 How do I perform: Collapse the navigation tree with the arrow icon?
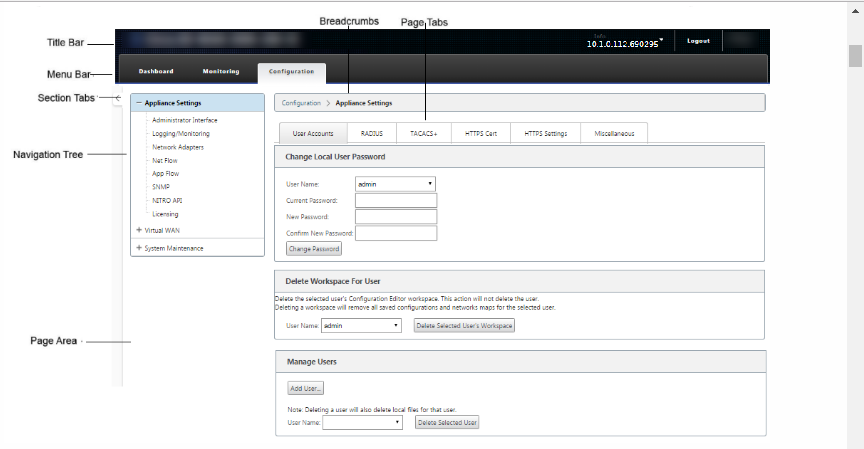tap(118, 98)
